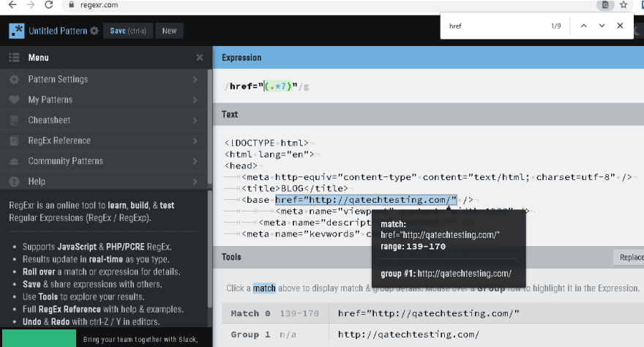Click the <!DOCTYPE html> line

[x=266, y=143]
